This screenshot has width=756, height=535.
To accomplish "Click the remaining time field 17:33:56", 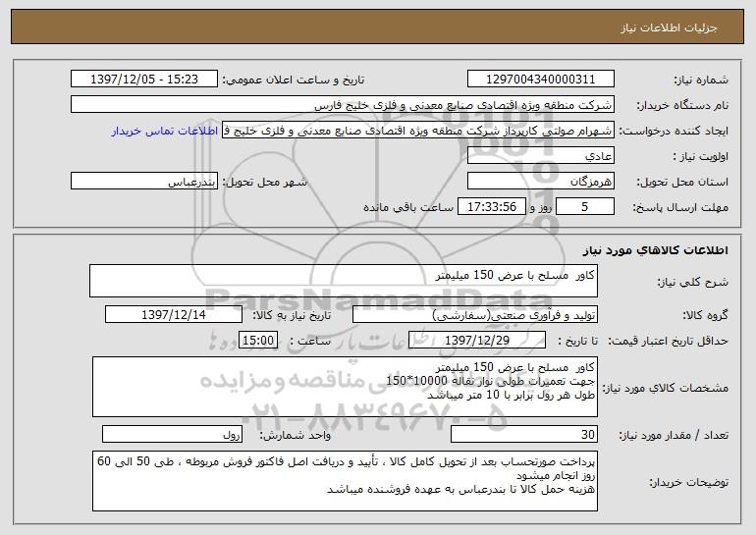I will click(x=491, y=207).
